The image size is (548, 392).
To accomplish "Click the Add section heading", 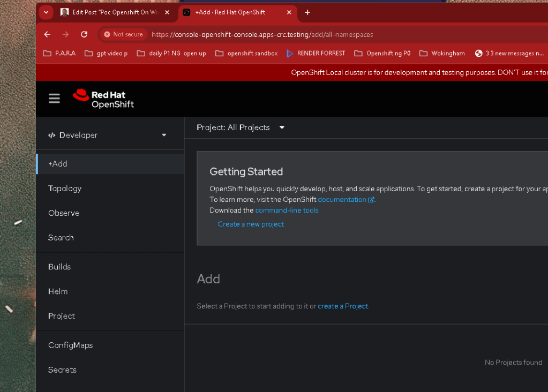I will (x=208, y=279).
